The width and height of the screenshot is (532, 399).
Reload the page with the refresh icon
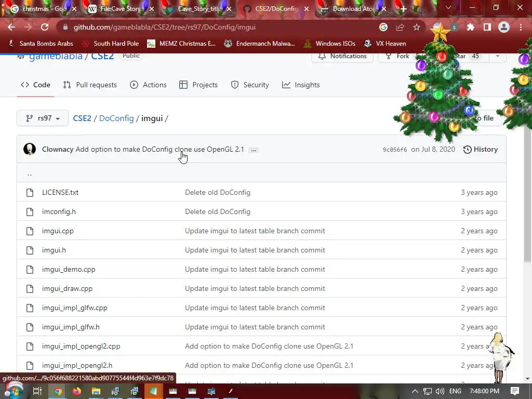45,27
